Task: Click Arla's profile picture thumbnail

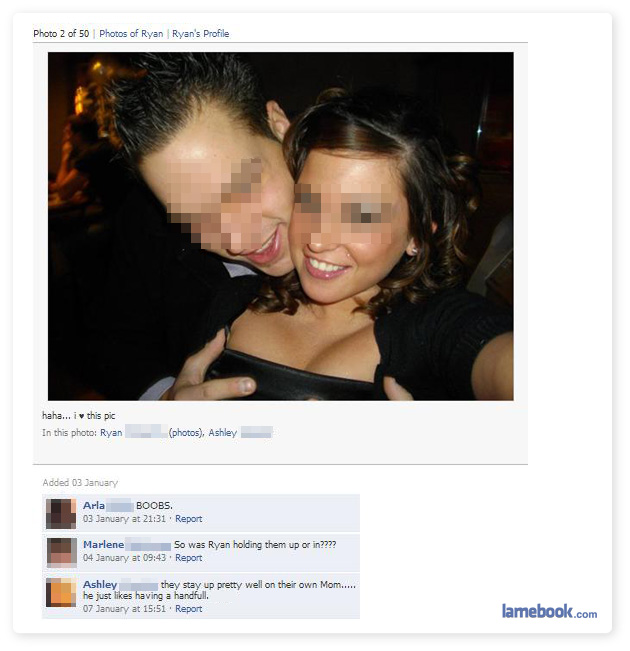Action: 61,514
